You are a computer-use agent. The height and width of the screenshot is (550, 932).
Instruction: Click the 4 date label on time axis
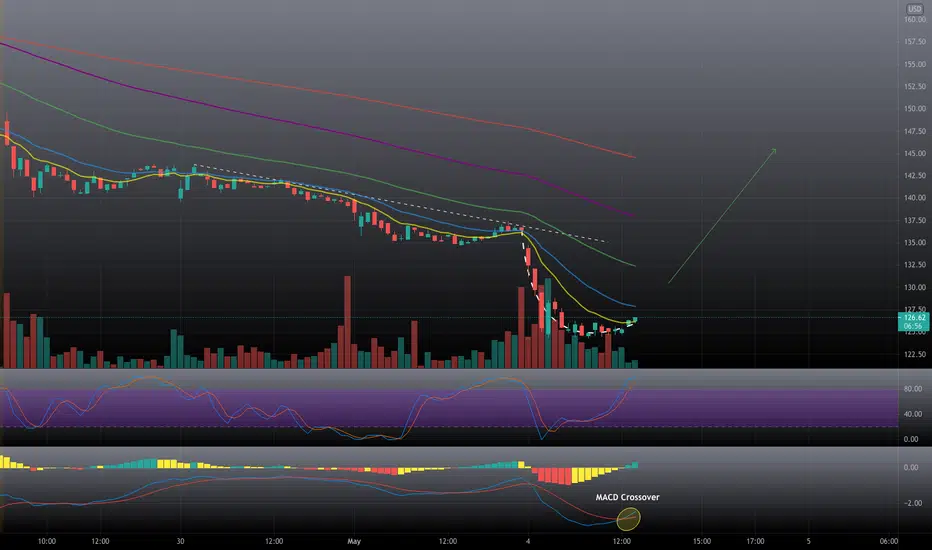528,541
